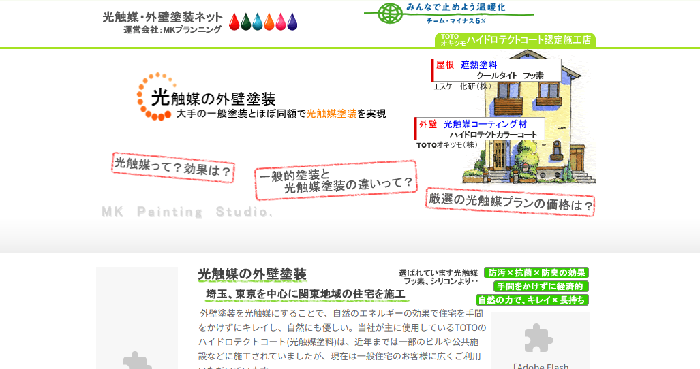The height and width of the screenshot is (369, 700).
Task: Open the みんなで止めよう温暖化 banner
Action: click(x=449, y=13)
